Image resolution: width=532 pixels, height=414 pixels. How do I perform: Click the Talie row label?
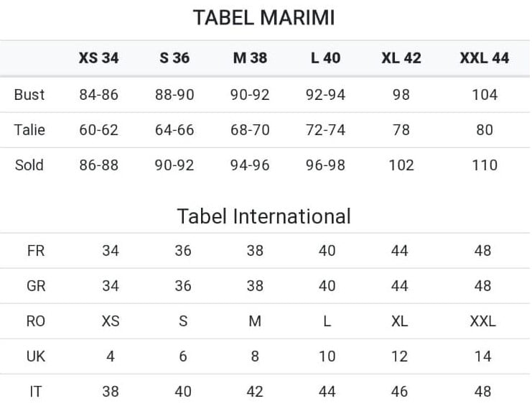point(29,130)
